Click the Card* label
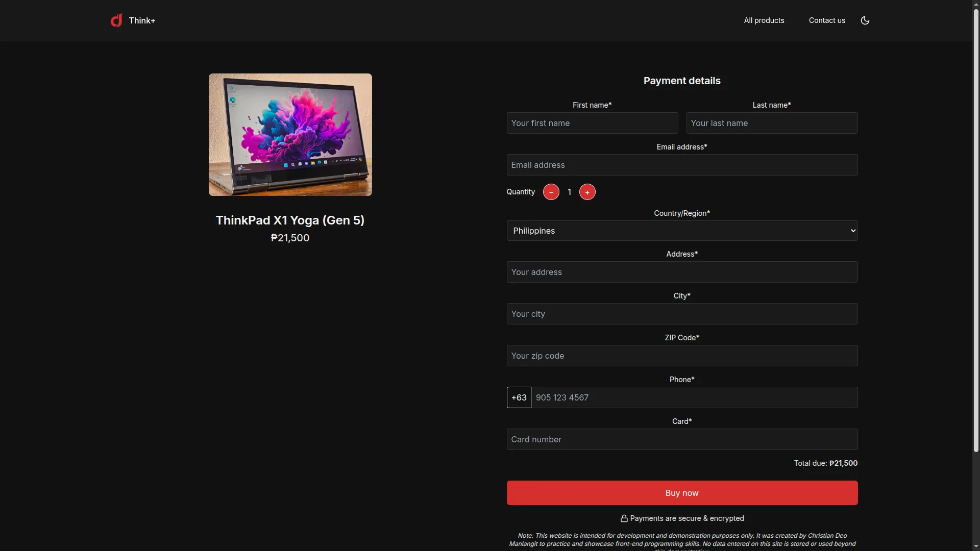Screen dimensions: 980x551 [x=682, y=421]
